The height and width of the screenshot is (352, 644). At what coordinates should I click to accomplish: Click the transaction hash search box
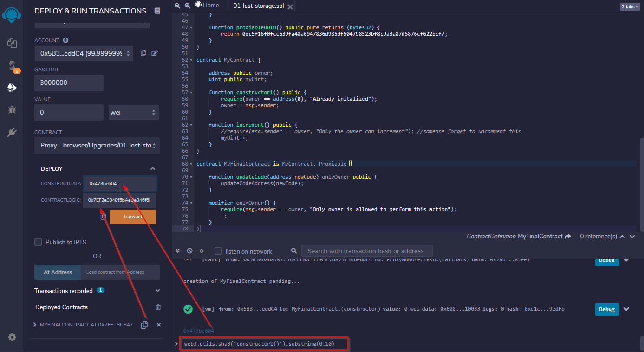pyautogui.click(x=367, y=251)
